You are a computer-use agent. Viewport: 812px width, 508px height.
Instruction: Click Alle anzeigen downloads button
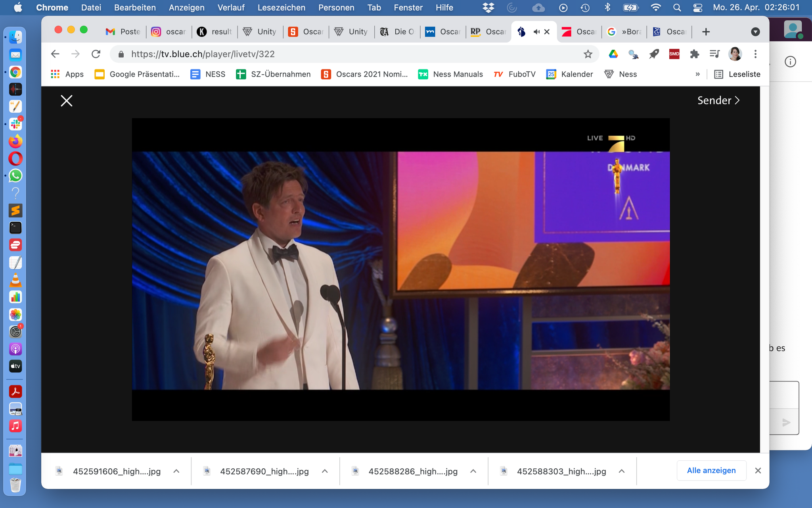pos(711,470)
